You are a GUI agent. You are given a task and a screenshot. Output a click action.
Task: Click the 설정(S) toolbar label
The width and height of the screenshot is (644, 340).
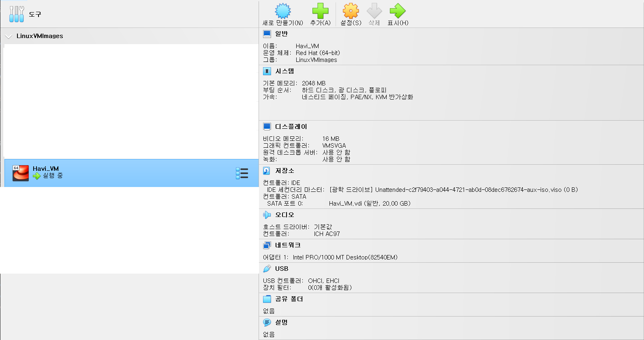point(351,23)
